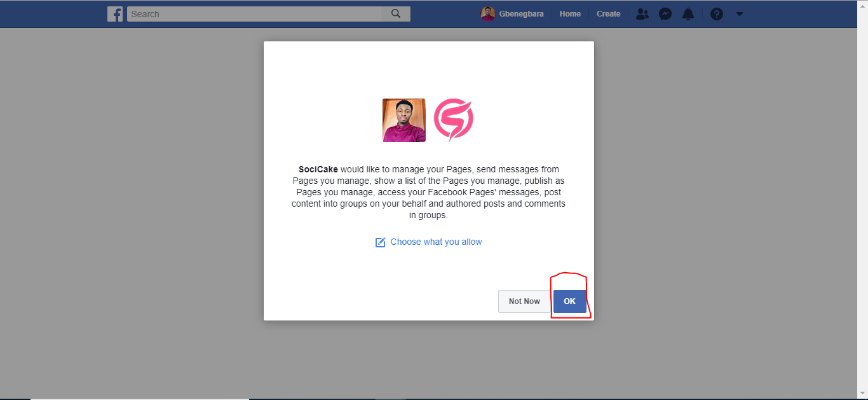868x400 pixels.
Task: Open the Messenger icon
Action: pyautogui.click(x=665, y=14)
